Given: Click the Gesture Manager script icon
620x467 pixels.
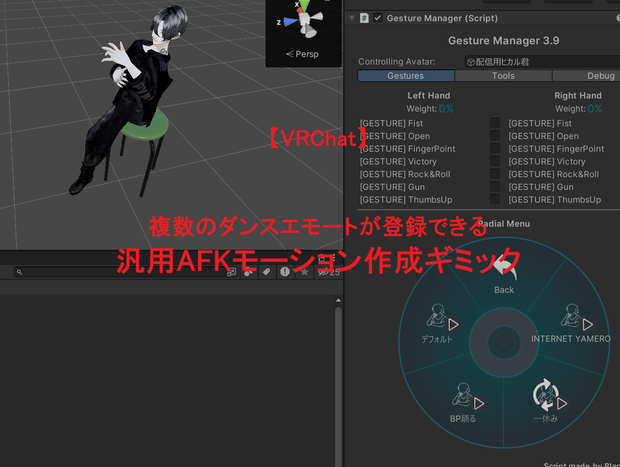Looking at the screenshot, I should pos(364,18).
